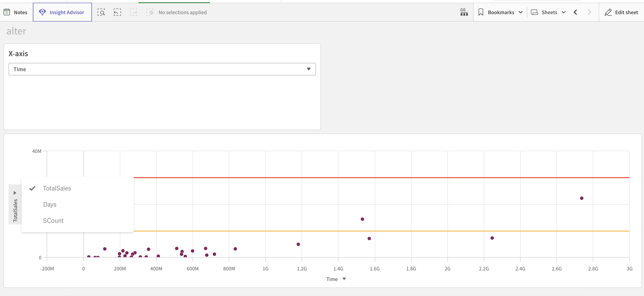The height and width of the screenshot is (296, 644).
Task: Navigate to previous sheet with left arrow
Action: click(576, 12)
